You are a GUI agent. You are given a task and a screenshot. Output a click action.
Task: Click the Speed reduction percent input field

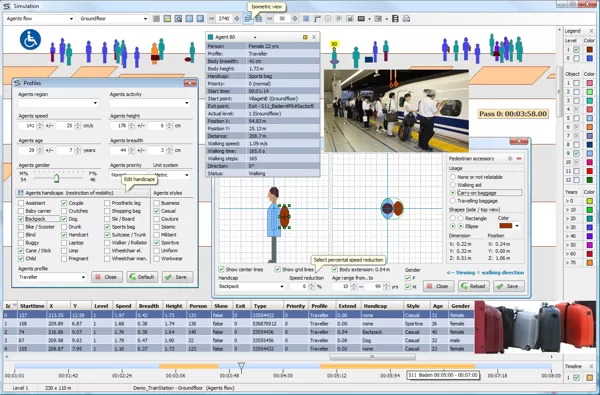[299, 286]
